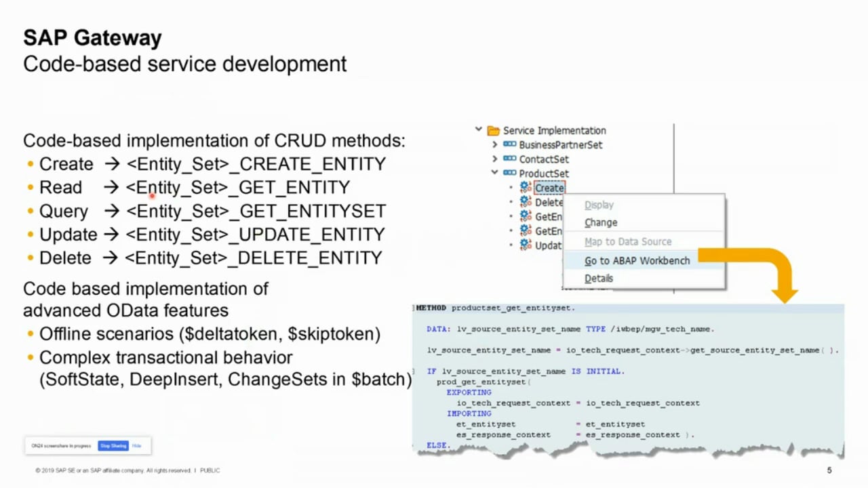Image resolution: width=868 pixels, height=488 pixels.
Task: Select the BusinessPartnerSet tree label
Action: 561,144
